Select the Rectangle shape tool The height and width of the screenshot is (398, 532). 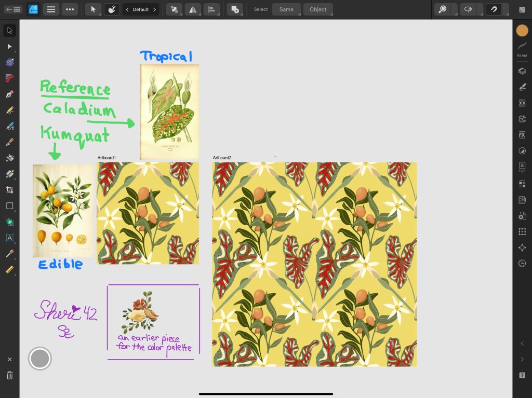(9, 206)
